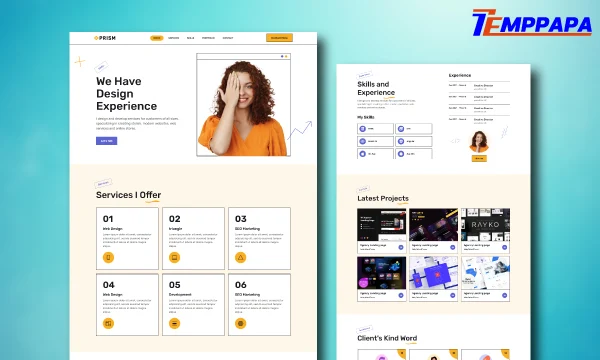Click the "Experience" column heading
This screenshot has height=360, width=600.
460,75
